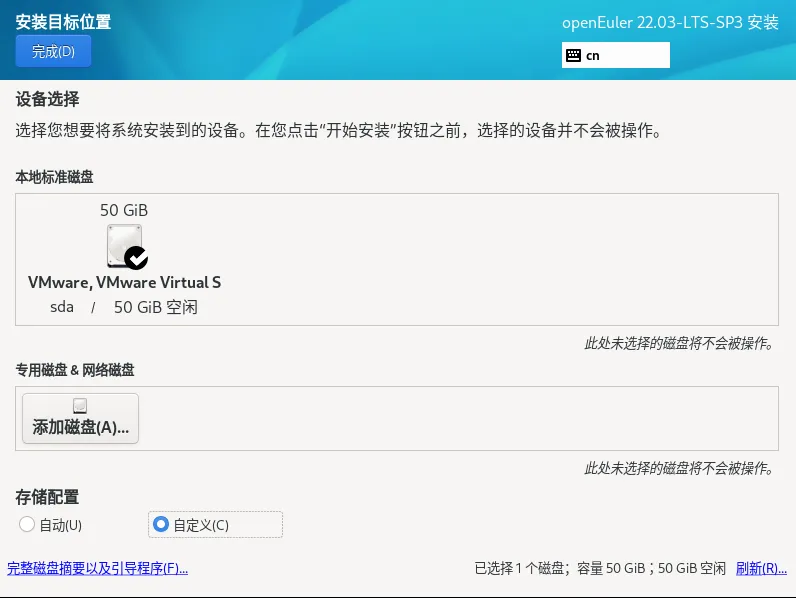Click the 添加磁盘(A)... add disk button
Viewport: 796px width, 598px height.
tap(80, 418)
